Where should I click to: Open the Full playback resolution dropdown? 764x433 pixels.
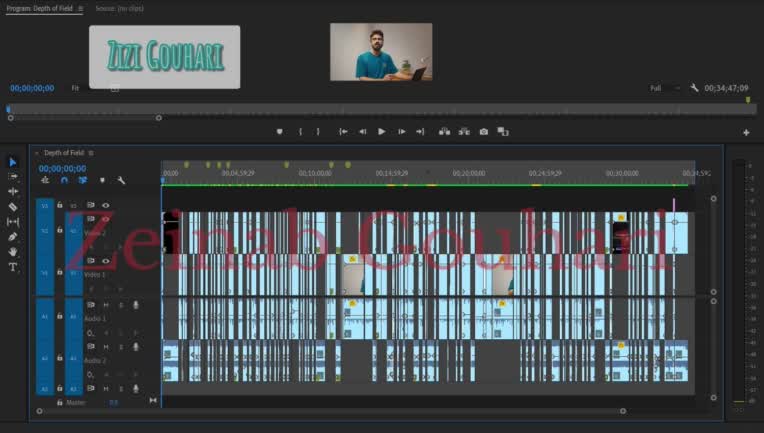(x=665, y=88)
